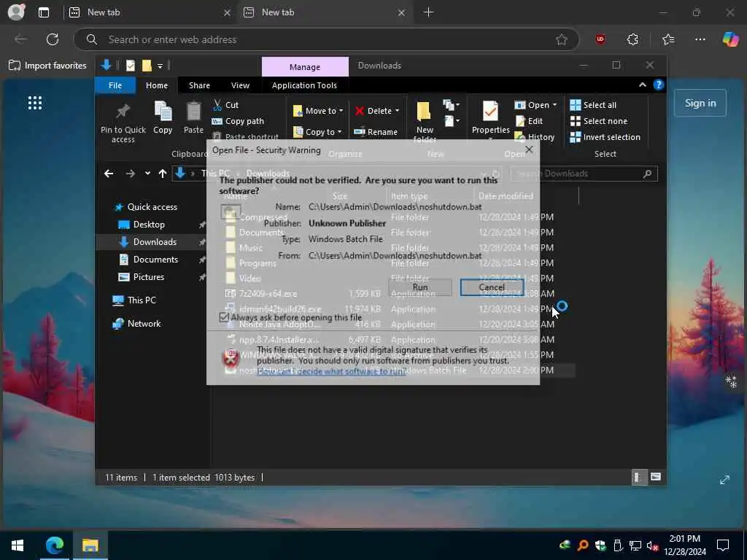Image resolution: width=747 pixels, height=560 pixels.
Task: Select the Manage contextual tab
Action: tap(305, 66)
